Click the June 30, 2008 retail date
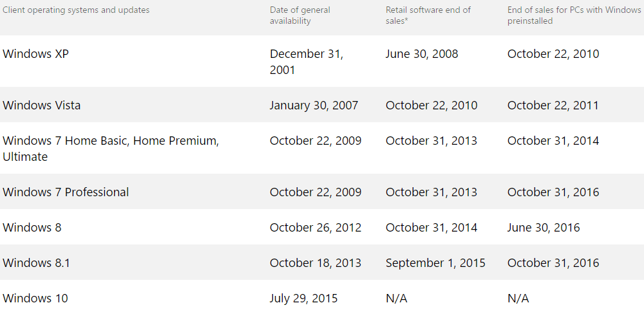 coord(422,54)
